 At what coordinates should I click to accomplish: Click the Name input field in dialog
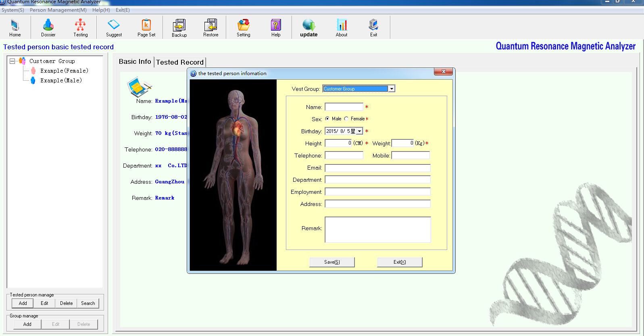[344, 107]
